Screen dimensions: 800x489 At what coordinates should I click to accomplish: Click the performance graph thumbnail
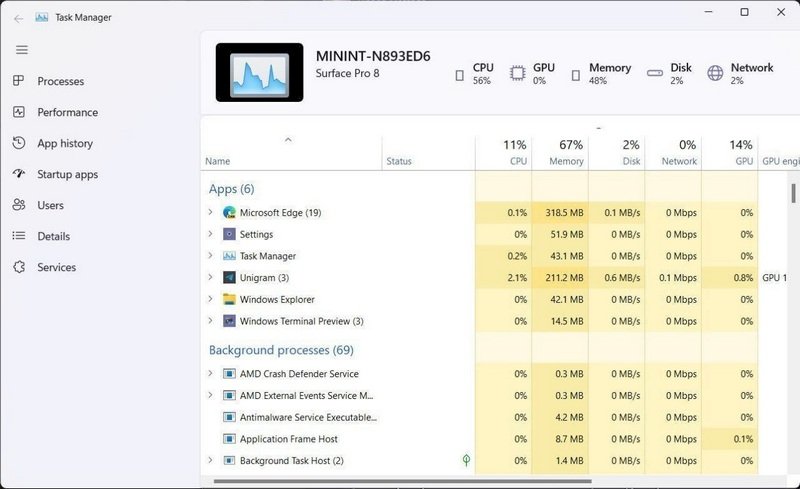coord(259,72)
